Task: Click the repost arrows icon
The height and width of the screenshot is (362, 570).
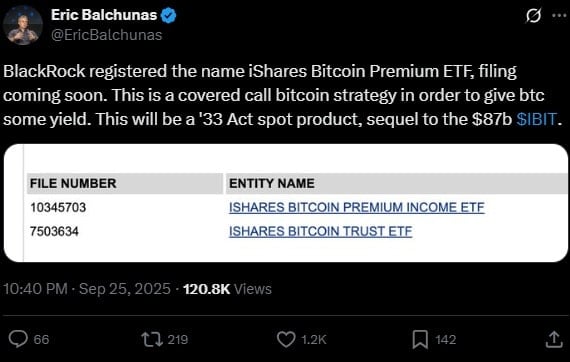Action: (x=152, y=339)
